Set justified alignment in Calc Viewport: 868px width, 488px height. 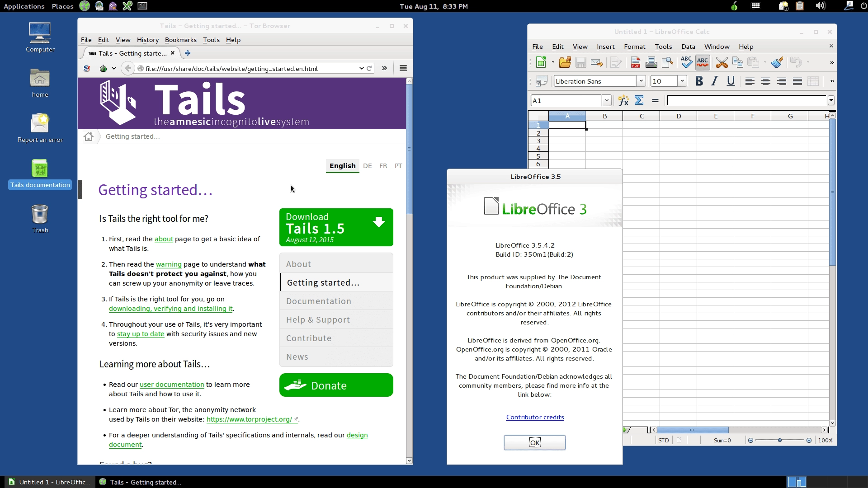797,81
